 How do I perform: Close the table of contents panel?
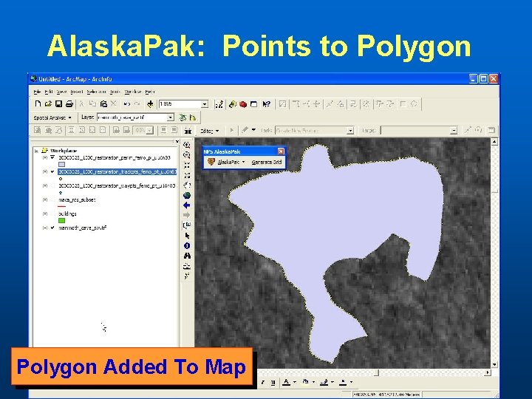(177, 141)
